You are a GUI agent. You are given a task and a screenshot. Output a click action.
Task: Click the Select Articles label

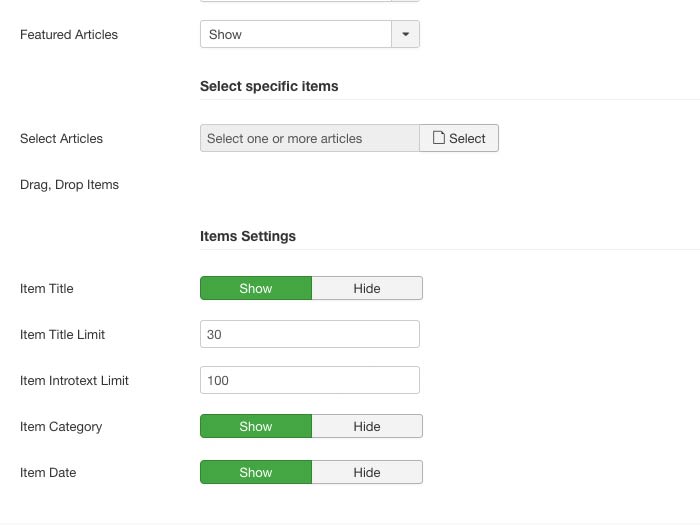[61, 138]
